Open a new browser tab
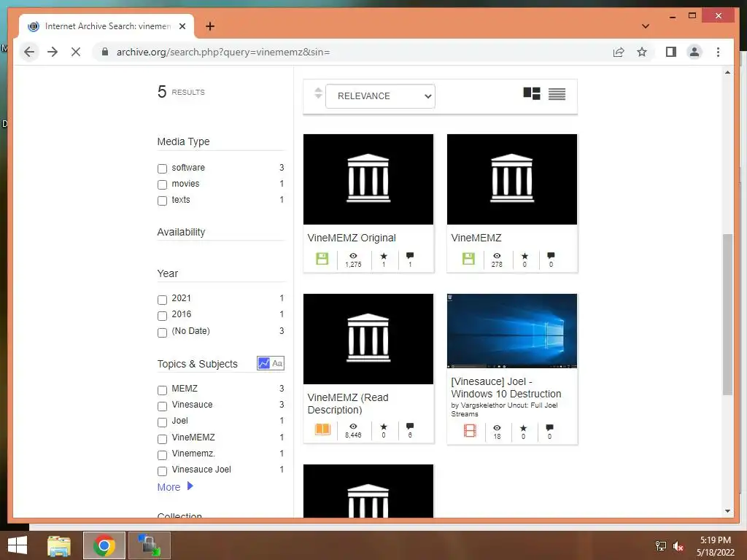The image size is (747, 560). pos(210,26)
